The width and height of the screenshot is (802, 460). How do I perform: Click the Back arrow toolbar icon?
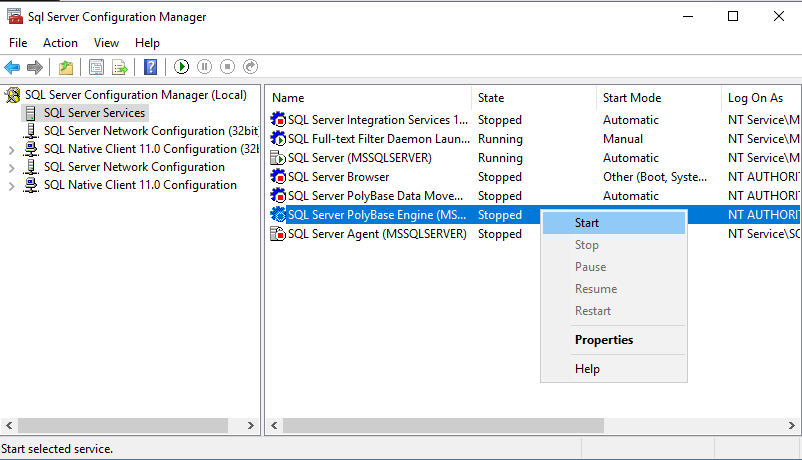tap(12, 67)
